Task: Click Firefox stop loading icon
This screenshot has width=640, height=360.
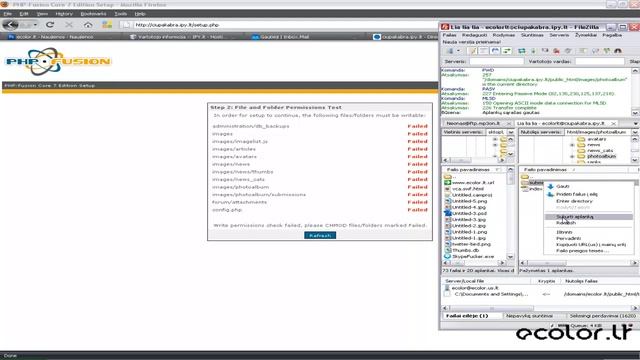Action: 69,25
